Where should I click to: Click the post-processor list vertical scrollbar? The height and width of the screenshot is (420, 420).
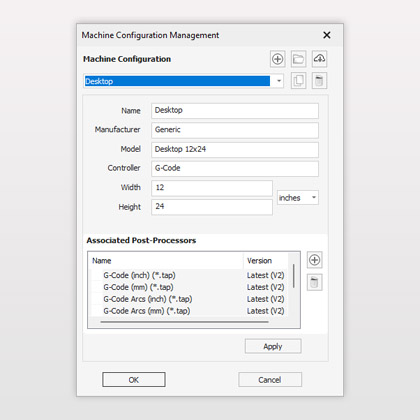pos(294,276)
